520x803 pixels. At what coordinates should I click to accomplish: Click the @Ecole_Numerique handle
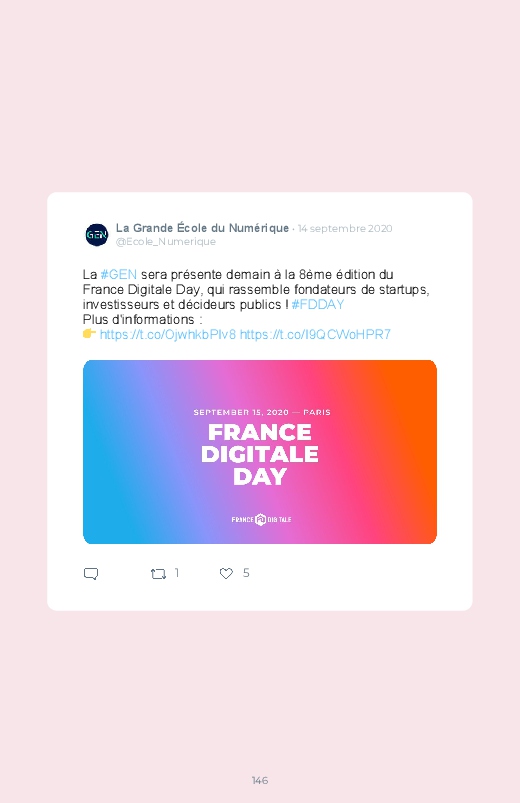pos(165,242)
